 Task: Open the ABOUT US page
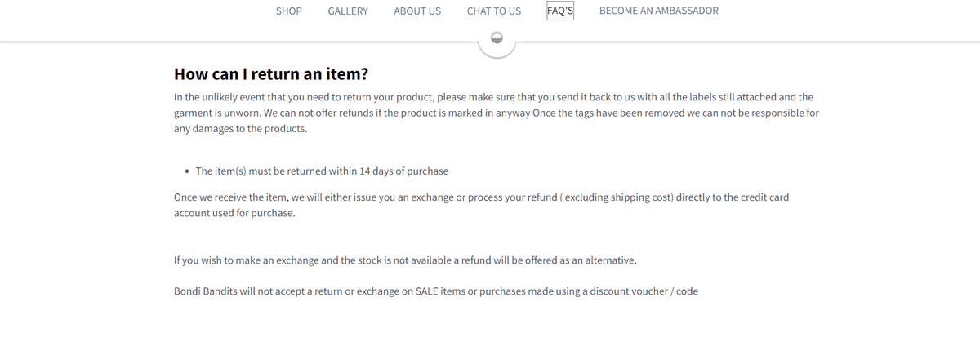click(417, 11)
